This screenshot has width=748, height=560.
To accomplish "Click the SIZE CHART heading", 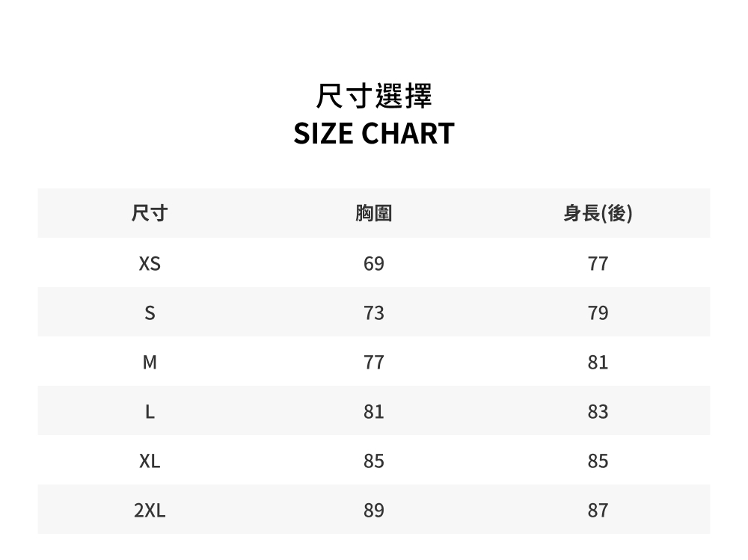I will (374, 133).
